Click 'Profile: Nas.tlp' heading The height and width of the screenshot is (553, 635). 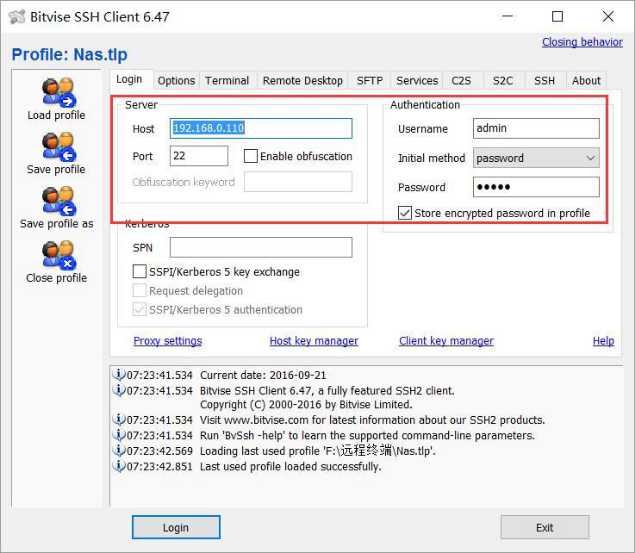[x=70, y=54]
